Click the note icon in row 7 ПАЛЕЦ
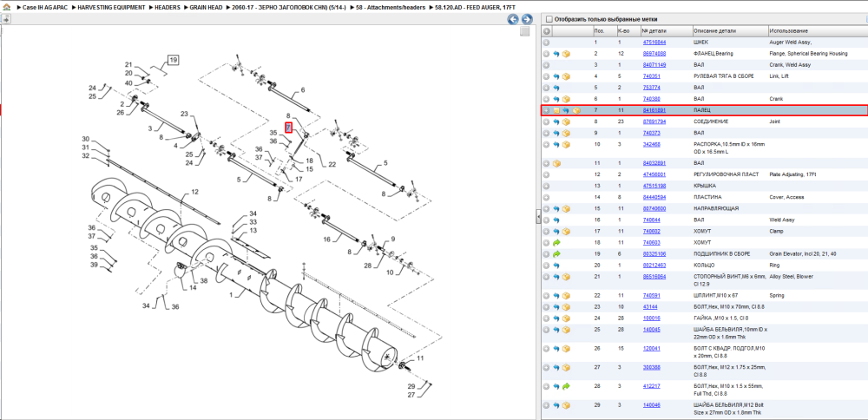The width and height of the screenshot is (868, 420). (556, 111)
